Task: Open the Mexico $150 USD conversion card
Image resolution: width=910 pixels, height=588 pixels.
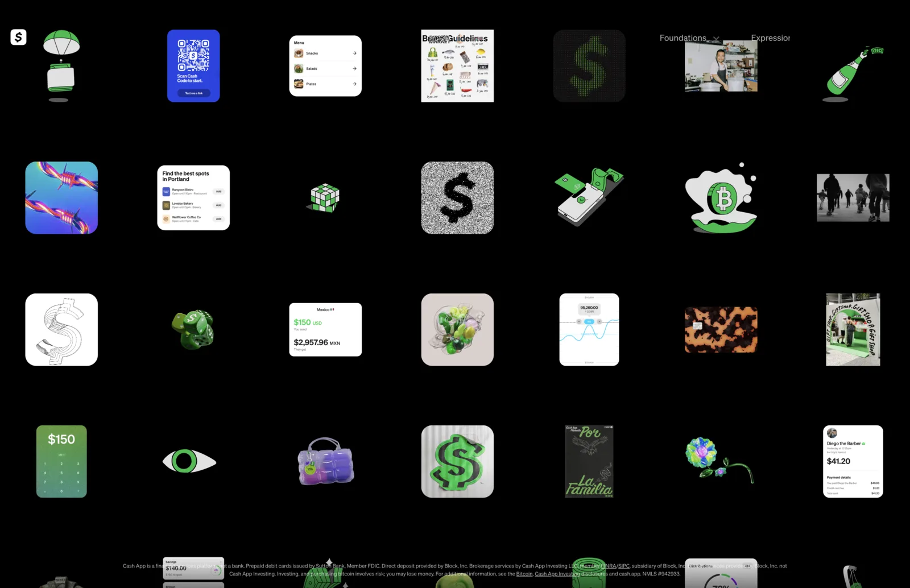Action: 325,330
